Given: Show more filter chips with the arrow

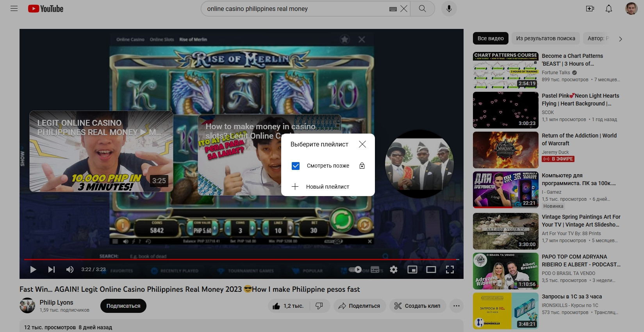Looking at the screenshot, I should pos(621,39).
